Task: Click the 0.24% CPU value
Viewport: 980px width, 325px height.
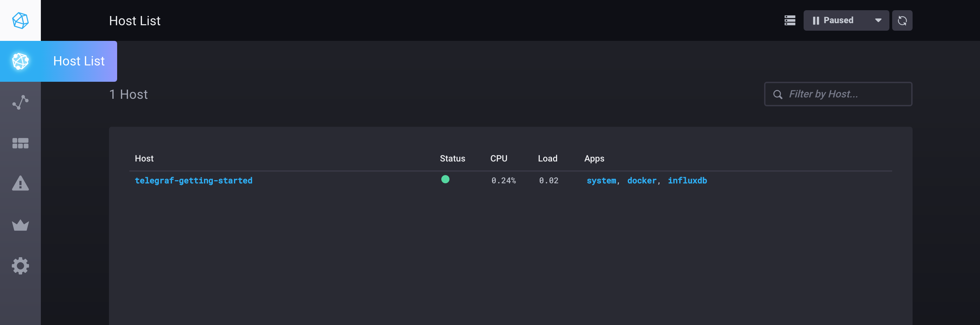Action: pyautogui.click(x=503, y=181)
